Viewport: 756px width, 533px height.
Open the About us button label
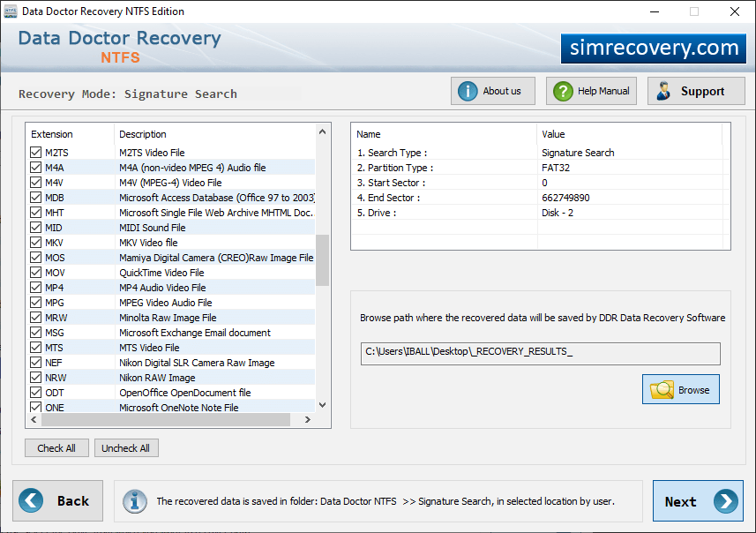coord(502,91)
